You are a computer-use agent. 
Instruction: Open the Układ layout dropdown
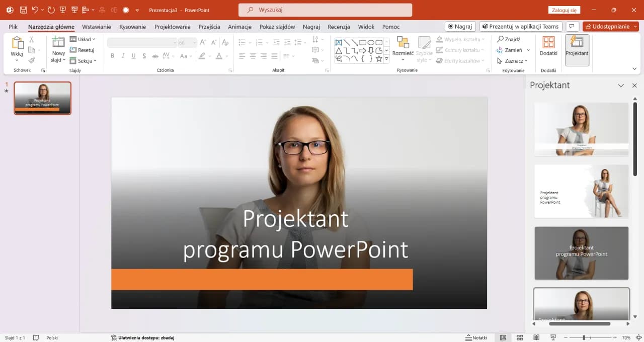(84, 39)
